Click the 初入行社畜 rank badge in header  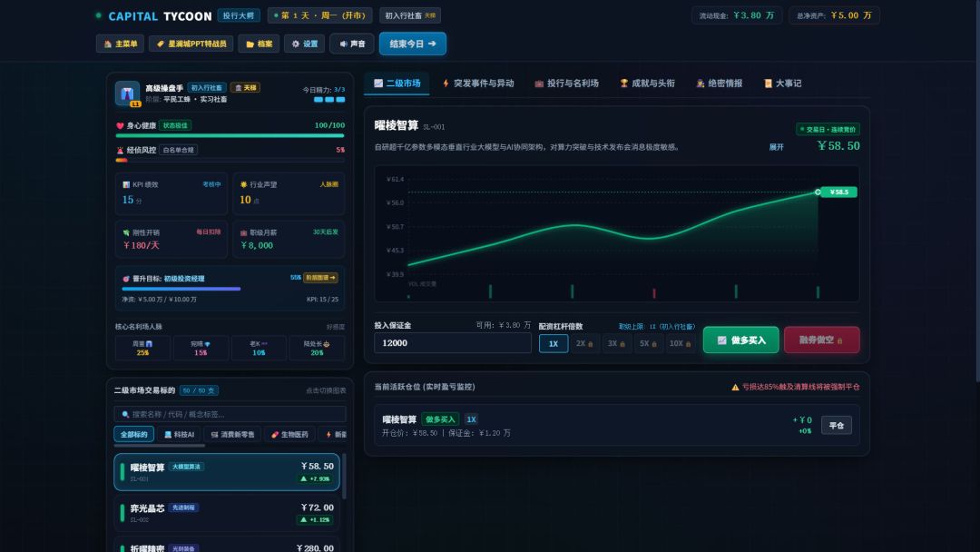click(x=410, y=15)
